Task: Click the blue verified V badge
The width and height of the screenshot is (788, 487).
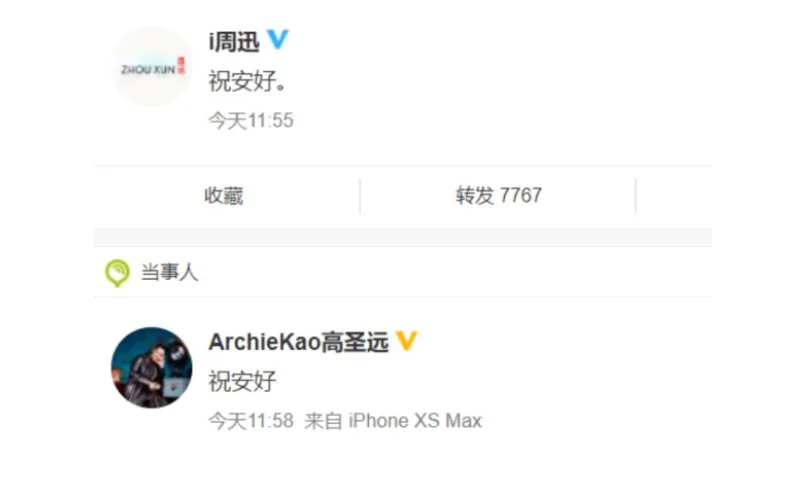Action: click(x=277, y=39)
